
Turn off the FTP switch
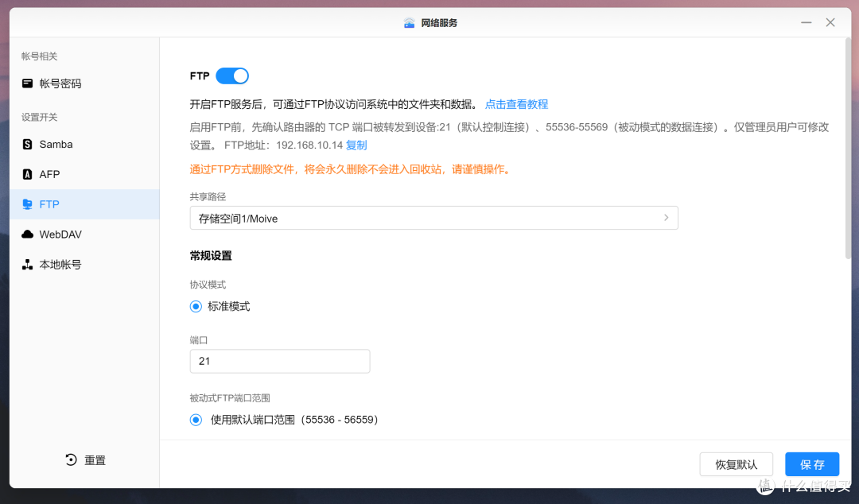pyautogui.click(x=232, y=76)
